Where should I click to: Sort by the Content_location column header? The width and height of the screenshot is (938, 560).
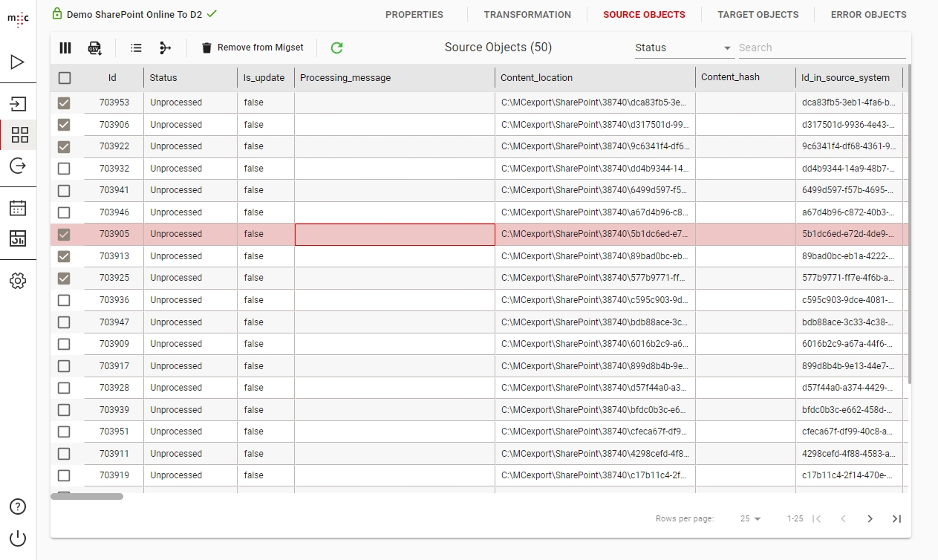[x=536, y=78]
